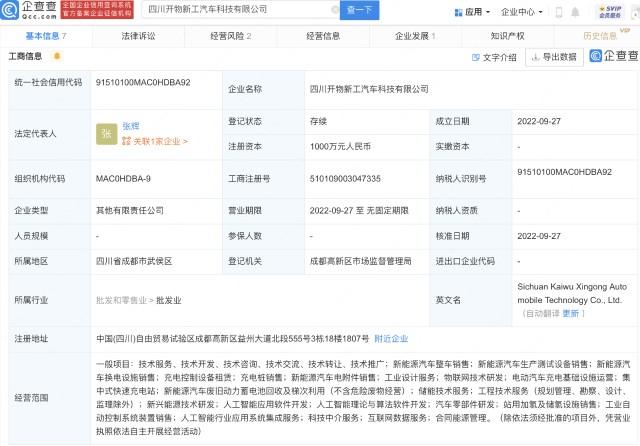Select registered capital 1000万元人民币
Image resolution: width=640 pixels, height=446 pixels.
point(340,146)
